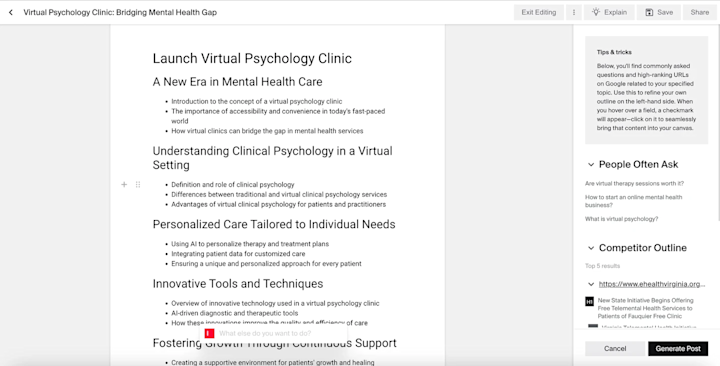Screen dimensions: 720x366
Task: Click the 'Innovative Tools and Techniques' heading
Action: pyautogui.click(x=238, y=284)
